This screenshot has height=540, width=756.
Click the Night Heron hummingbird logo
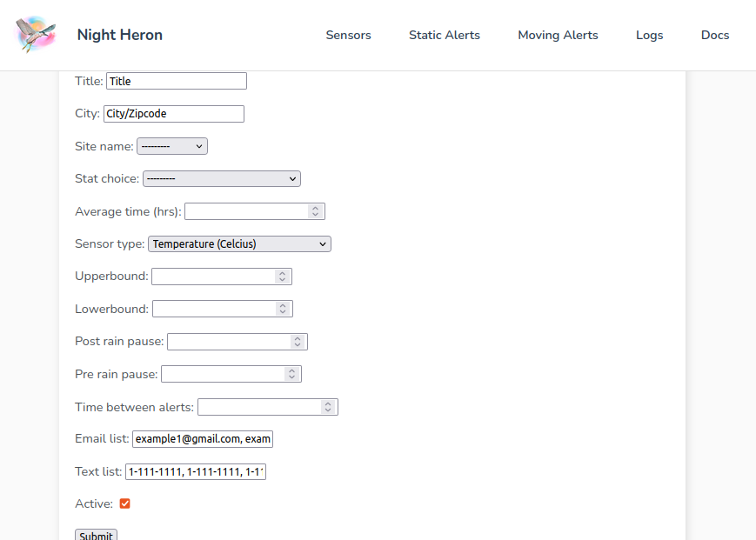point(35,35)
